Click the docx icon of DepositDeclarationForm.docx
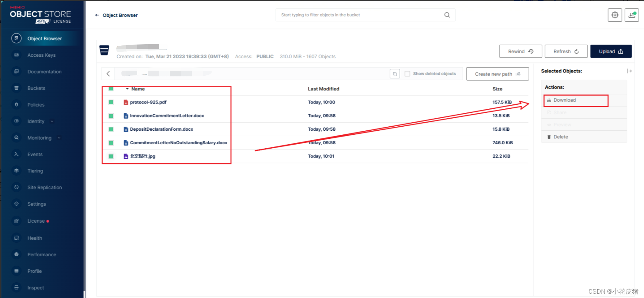This screenshot has width=644, height=298. 126,130
